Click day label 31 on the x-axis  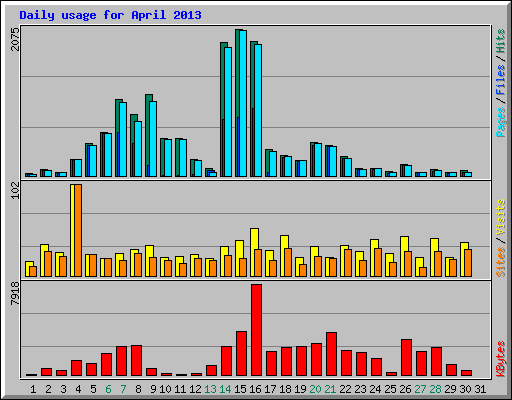pos(480,389)
